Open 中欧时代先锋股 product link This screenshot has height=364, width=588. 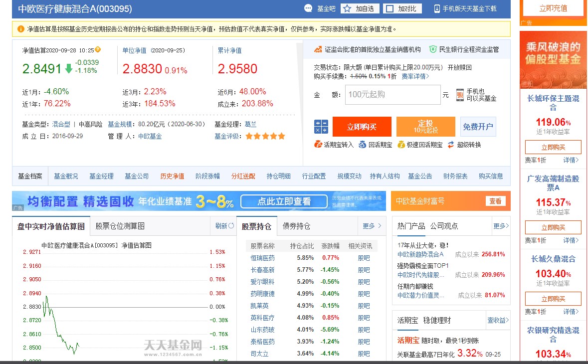click(x=421, y=275)
